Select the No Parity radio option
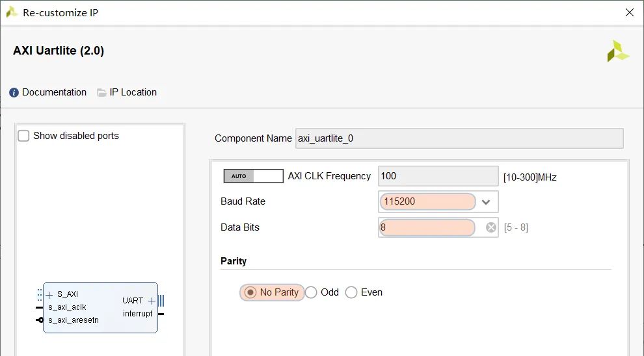The height and width of the screenshot is (356, 644). point(250,292)
